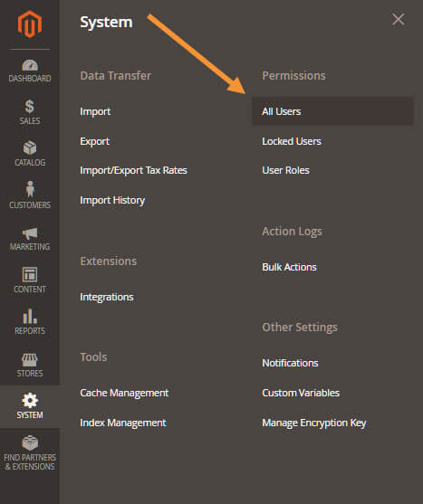This screenshot has height=504, width=423.
Task: Open the Customers person icon
Action: point(30,189)
